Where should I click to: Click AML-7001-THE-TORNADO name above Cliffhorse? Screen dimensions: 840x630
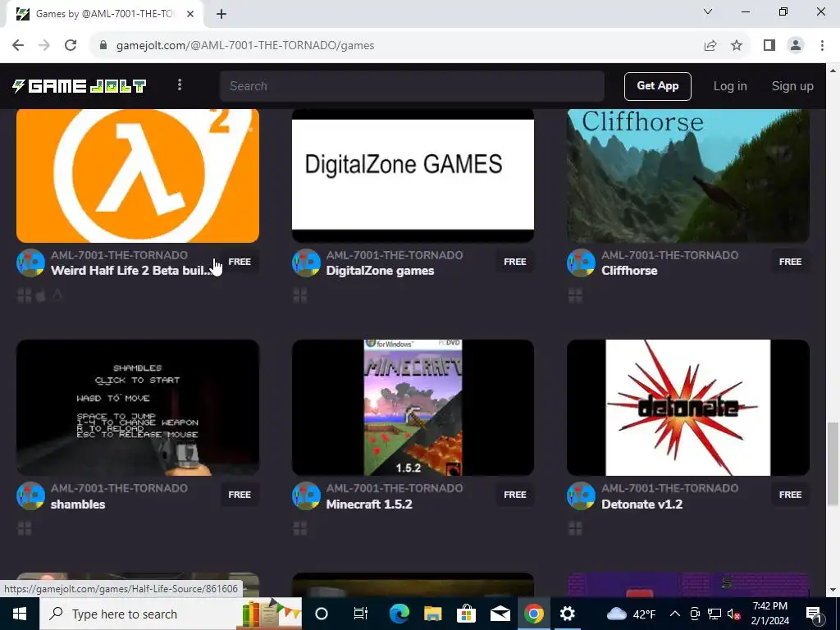(x=669, y=255)
